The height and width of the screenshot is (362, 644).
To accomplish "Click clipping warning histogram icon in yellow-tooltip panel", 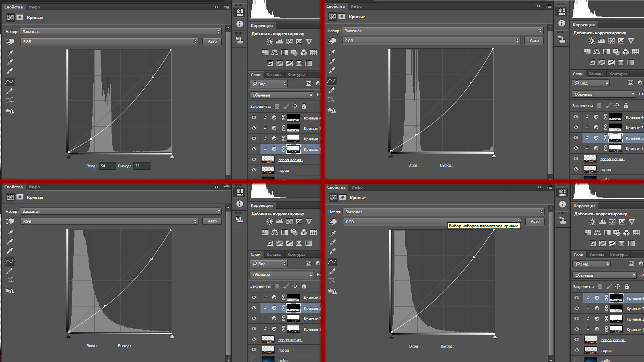I will click(332, 291).
